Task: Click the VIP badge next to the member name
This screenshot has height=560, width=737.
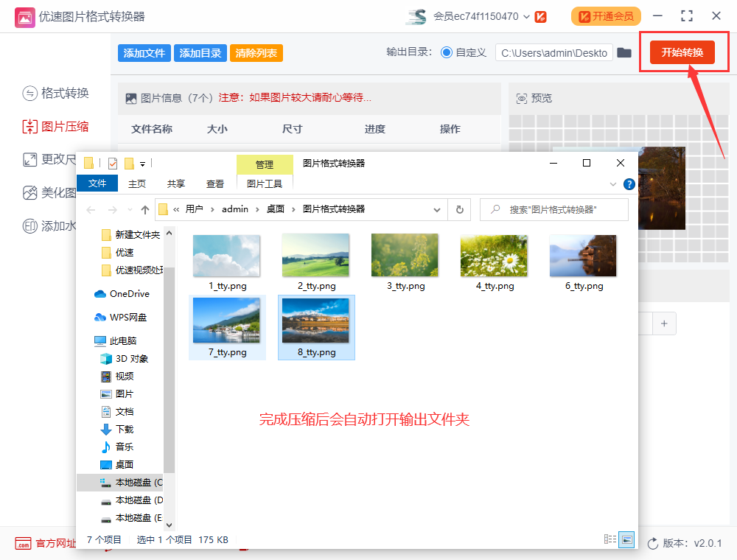Action: click(x=541, y=15)
